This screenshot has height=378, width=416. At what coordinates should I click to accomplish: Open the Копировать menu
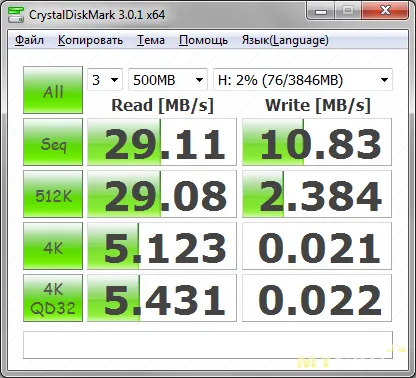(90, 40)
